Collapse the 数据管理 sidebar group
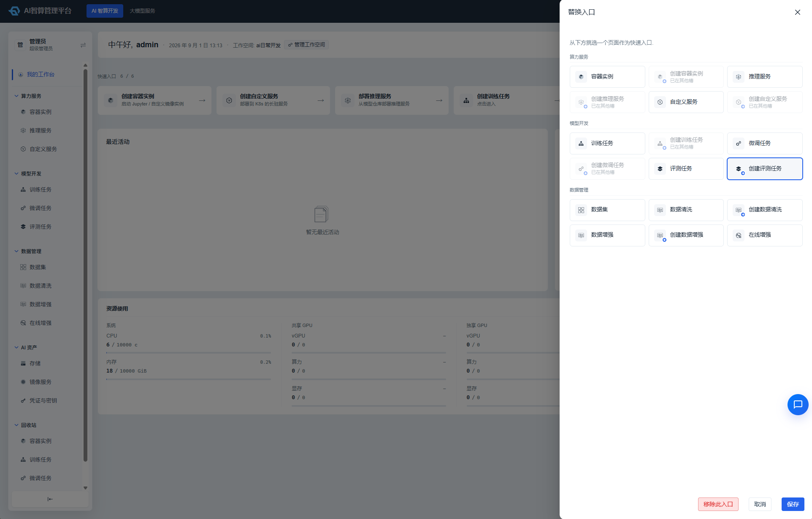Screen dimensions: 812x519 (16, 251)
